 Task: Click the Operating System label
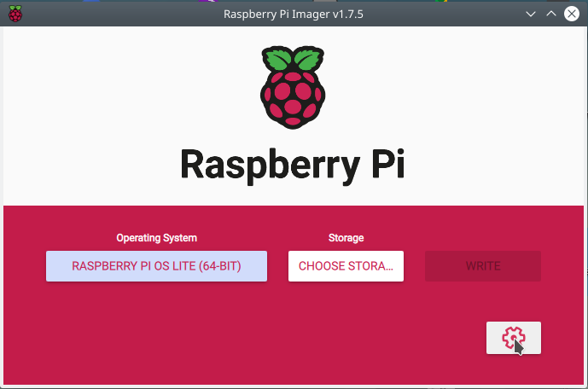156,238
